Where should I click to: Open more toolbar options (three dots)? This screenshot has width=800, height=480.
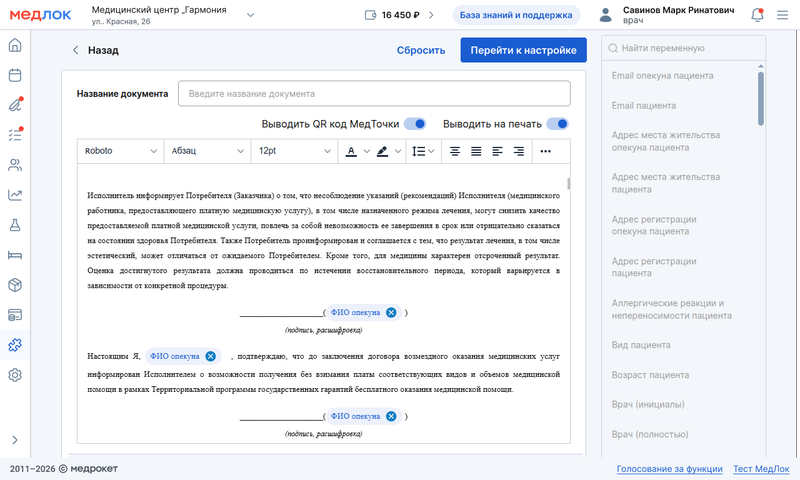545,151
